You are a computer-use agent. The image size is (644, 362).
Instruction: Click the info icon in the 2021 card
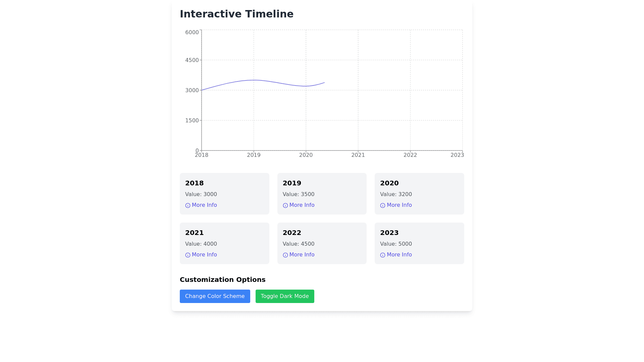[x=187, y=255]
